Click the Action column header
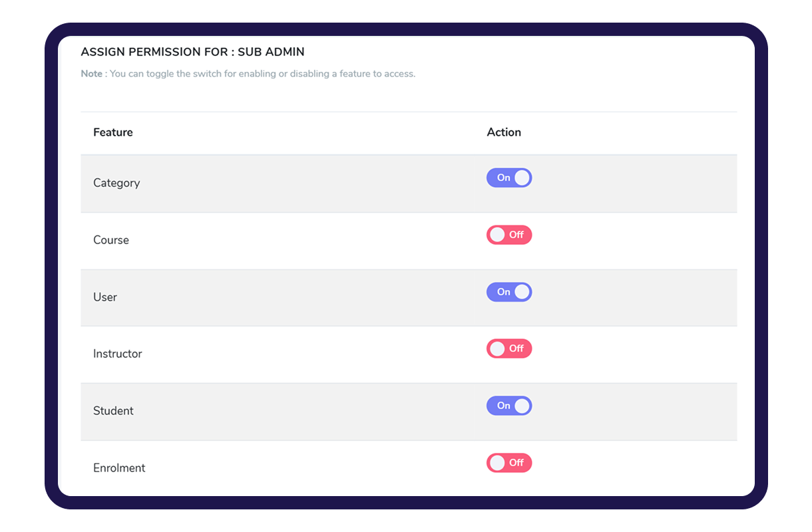This screenshot has height=532, width=812. tap(504, 132)
